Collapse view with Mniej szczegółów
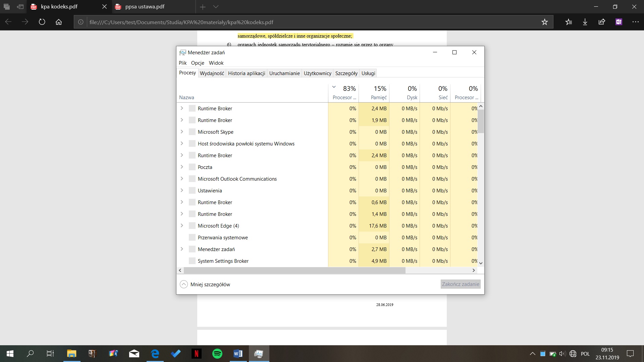This screenshot has height=362, width=644. (x=205, y=284)
